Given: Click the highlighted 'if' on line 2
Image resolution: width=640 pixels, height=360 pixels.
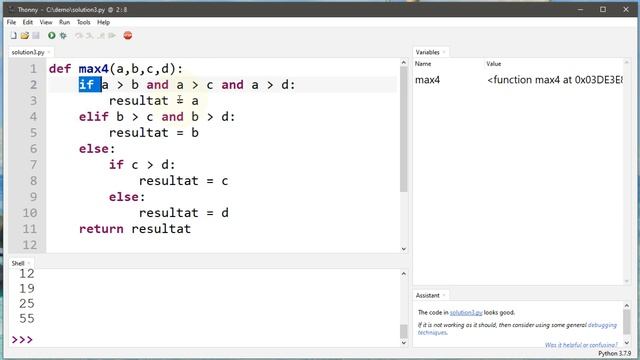Looking at the screenshot, I should click(87, 84).
